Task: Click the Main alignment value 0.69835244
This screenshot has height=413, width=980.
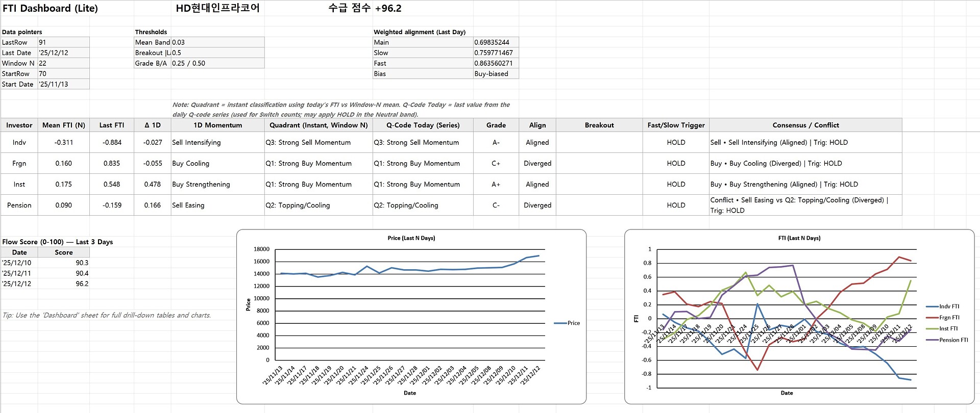Action: click(496, 42)
